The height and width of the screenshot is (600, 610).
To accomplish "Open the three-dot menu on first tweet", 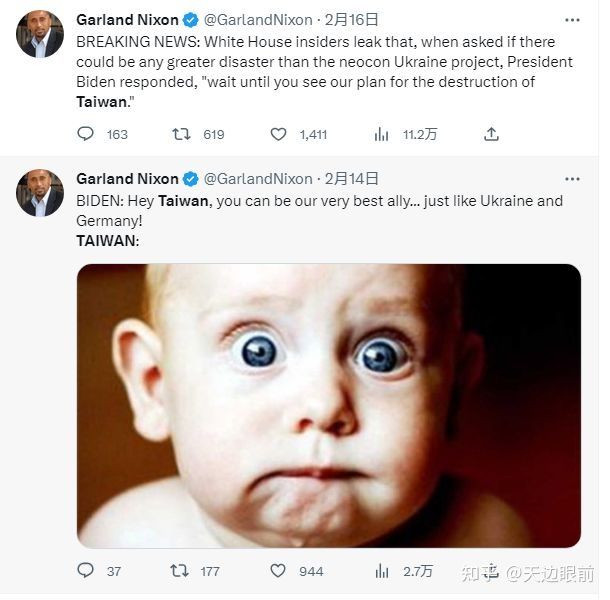I will 571,20.
